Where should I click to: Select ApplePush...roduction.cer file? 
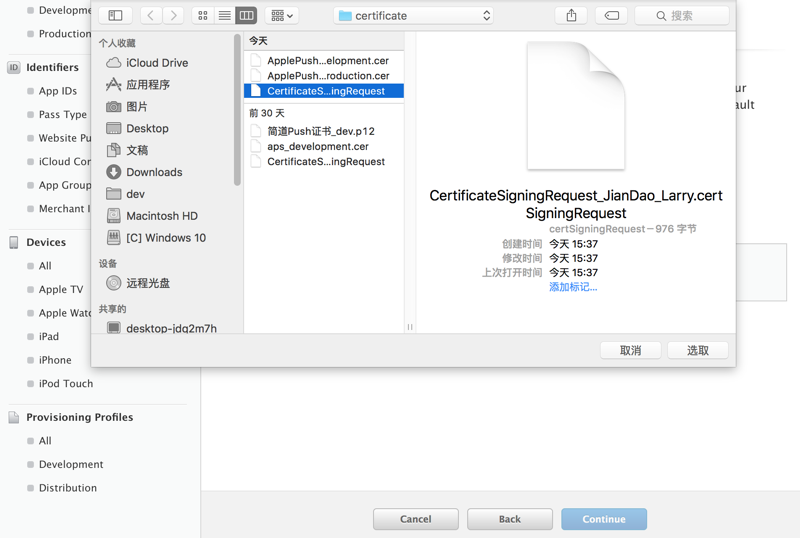pos(323,76)
